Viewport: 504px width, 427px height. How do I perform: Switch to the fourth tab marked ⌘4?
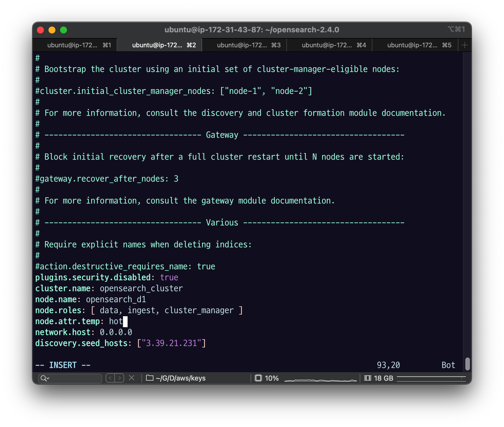(x=329, y=45)
